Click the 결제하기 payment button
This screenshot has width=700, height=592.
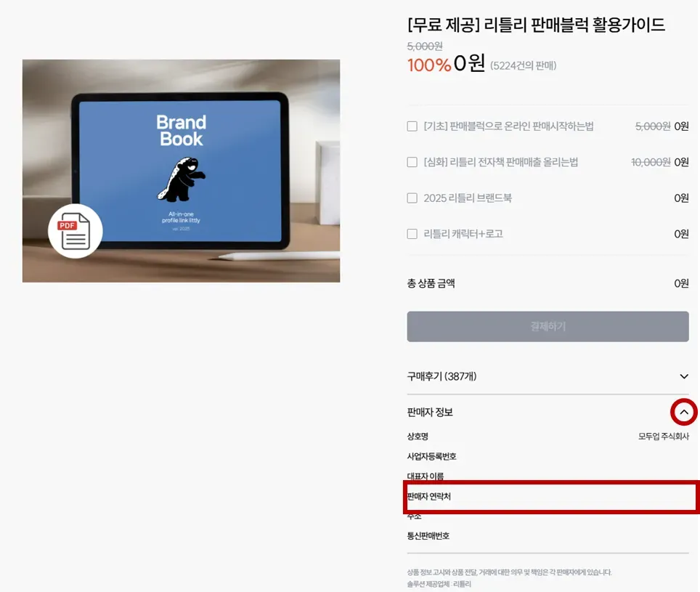[548, 326]
